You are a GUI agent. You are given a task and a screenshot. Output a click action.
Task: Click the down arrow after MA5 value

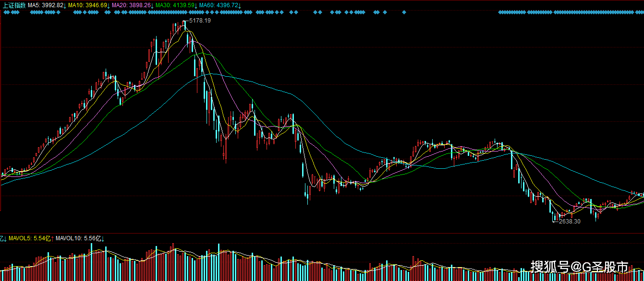[65, 6]
